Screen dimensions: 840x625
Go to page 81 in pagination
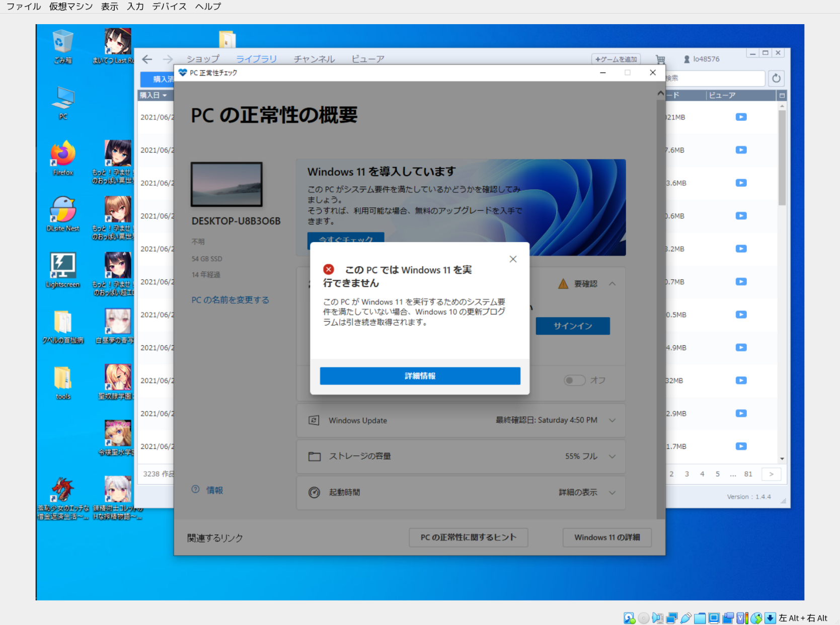pos(748,474)
